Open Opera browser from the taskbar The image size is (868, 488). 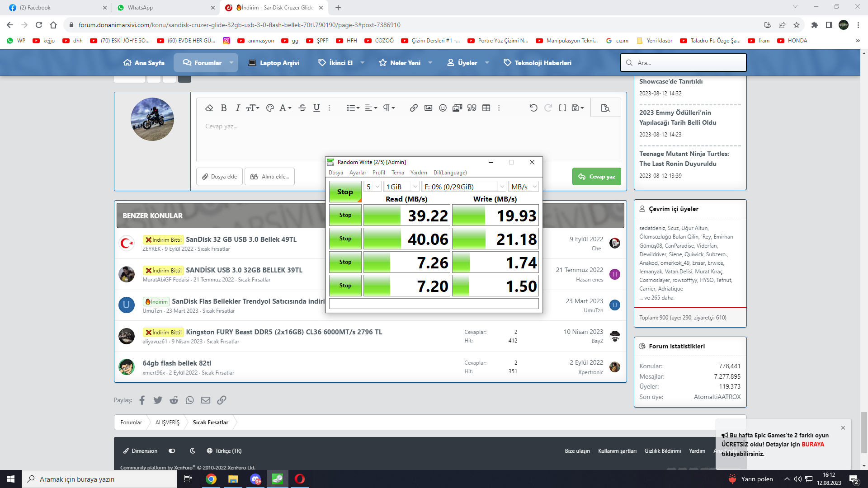click(300, 479)
